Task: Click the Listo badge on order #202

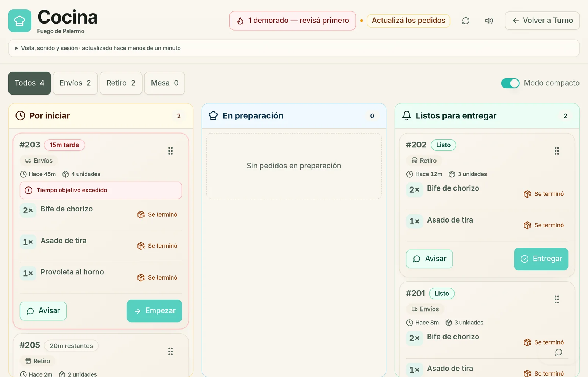Action: click(444, 145)
